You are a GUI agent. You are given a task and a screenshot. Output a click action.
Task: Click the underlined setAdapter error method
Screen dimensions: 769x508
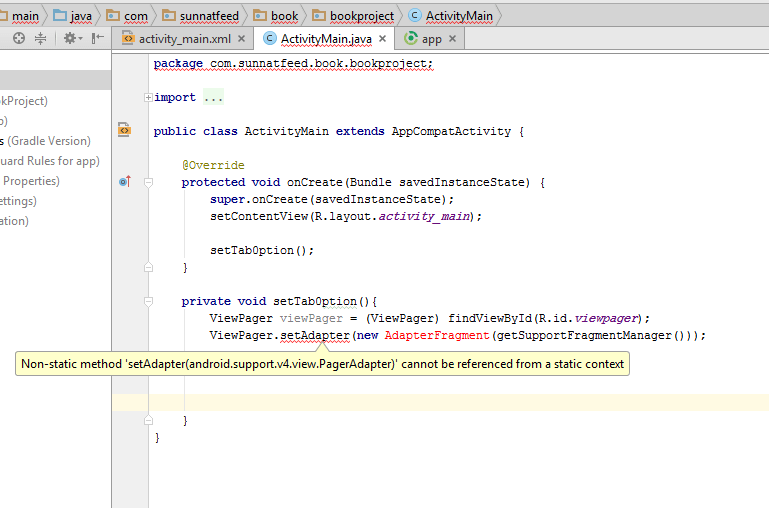(x=315, y=335)
